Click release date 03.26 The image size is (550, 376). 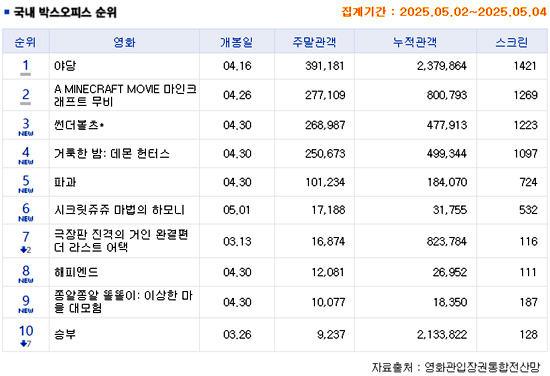(x=237, y=334)
